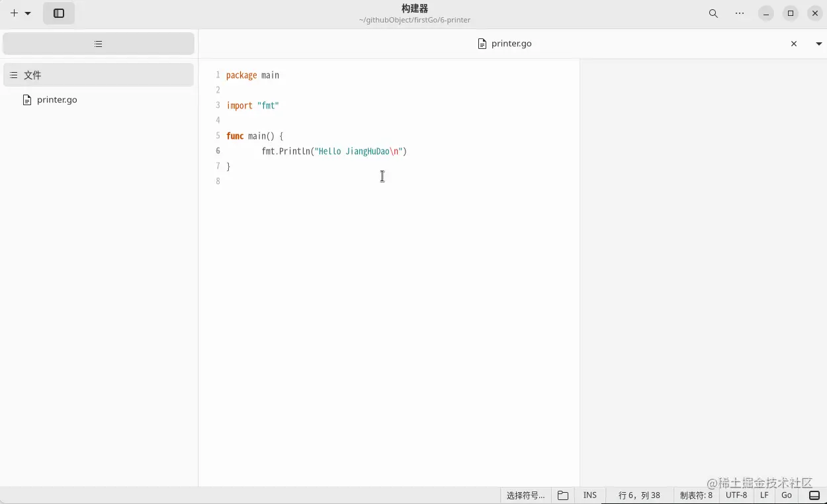Toggle the sidebar panel visibility
This screenshot has width=827, height=504.
click(x=59, y=13)
